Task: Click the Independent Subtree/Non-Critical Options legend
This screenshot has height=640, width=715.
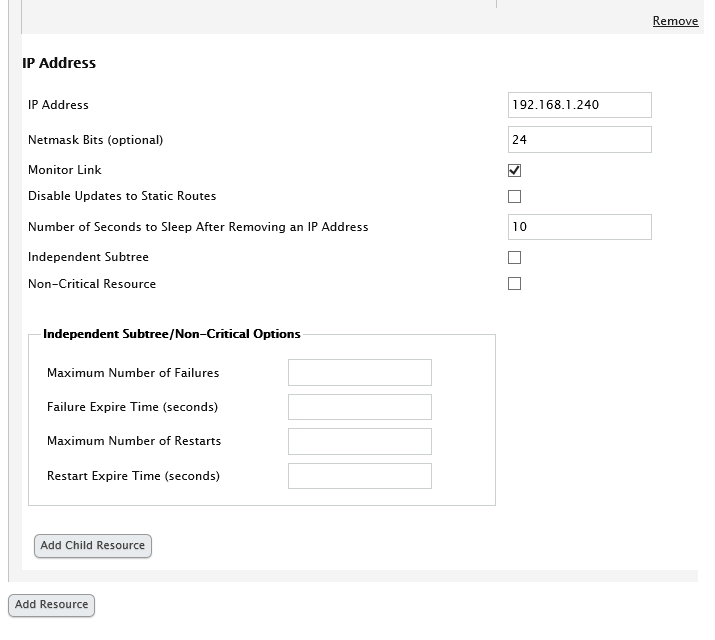Action: click(x=171, y=334)
